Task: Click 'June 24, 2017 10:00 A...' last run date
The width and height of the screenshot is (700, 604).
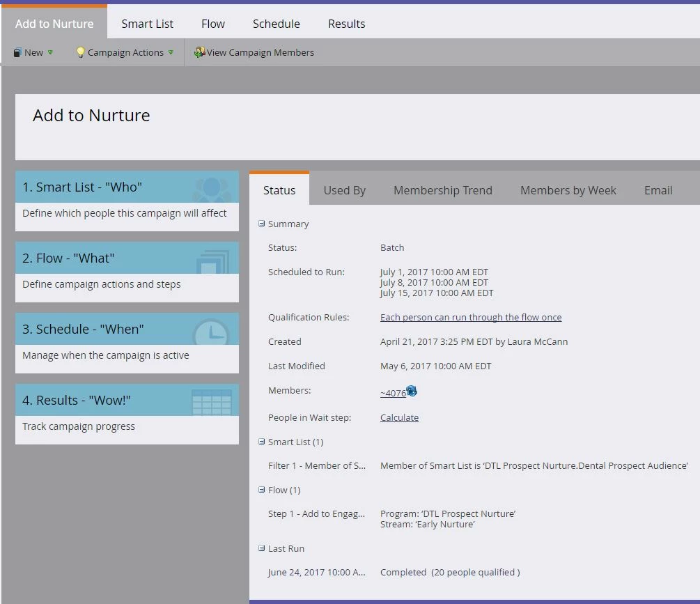Action: (316, 573)
